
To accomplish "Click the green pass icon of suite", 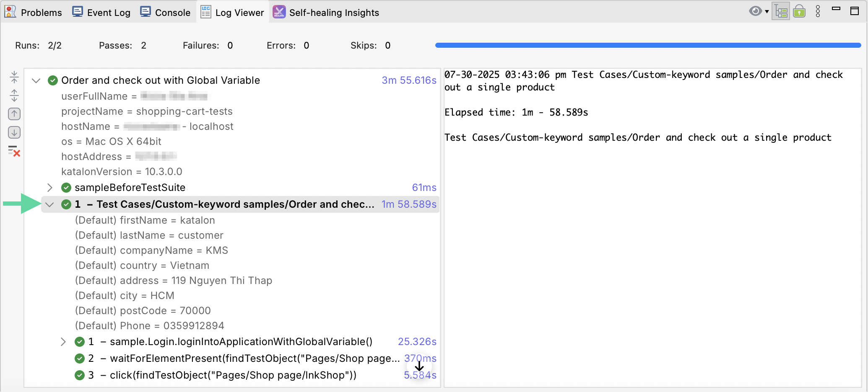I will pyautogui.click(x=53, y=80).
